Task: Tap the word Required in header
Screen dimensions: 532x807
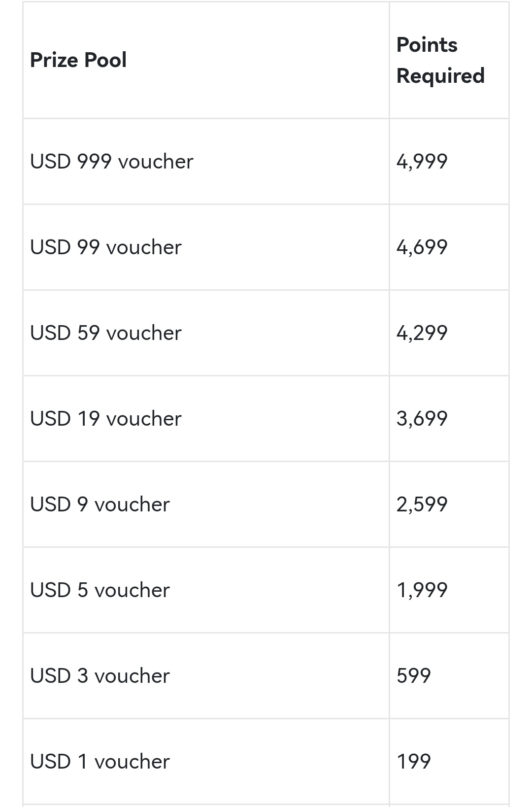Action: pos(440,76)
